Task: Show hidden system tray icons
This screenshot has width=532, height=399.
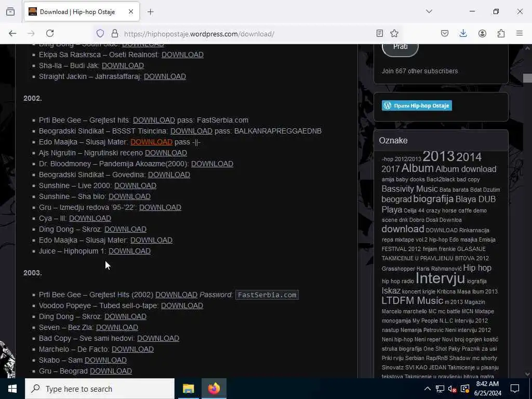Action: tap(428, 389)
